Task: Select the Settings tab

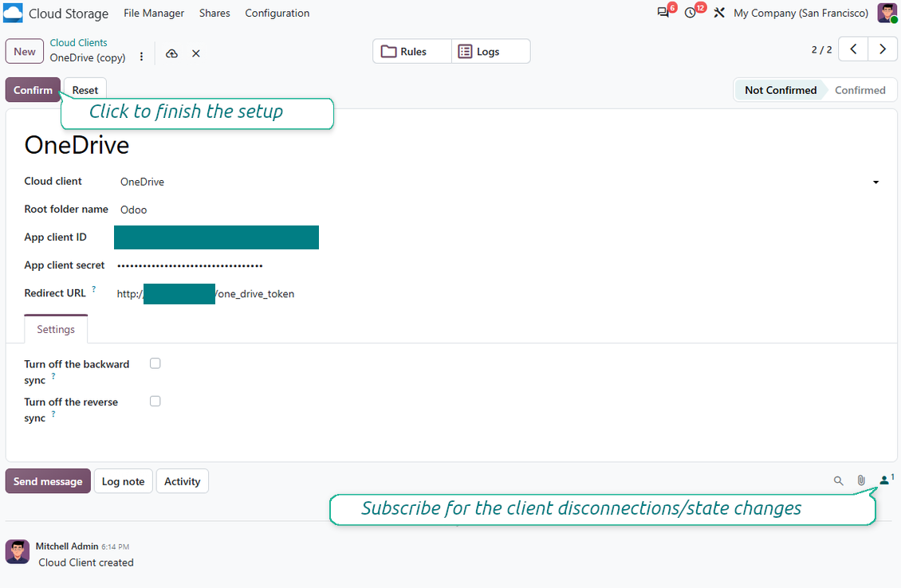Action: [56, 329]
